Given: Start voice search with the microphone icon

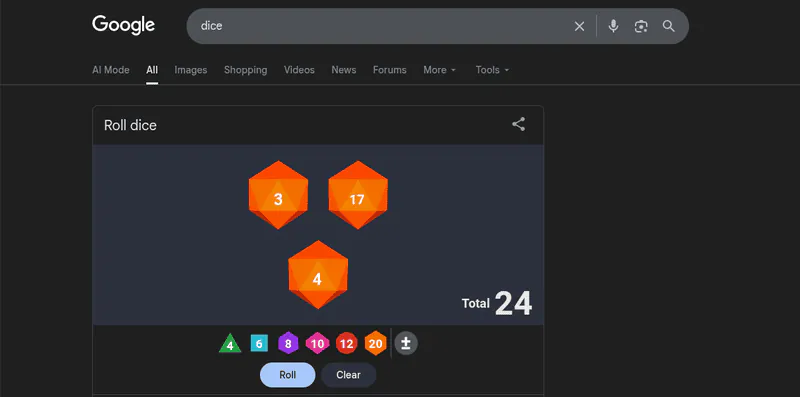Looking at the screenshot, I should point(613,26).
